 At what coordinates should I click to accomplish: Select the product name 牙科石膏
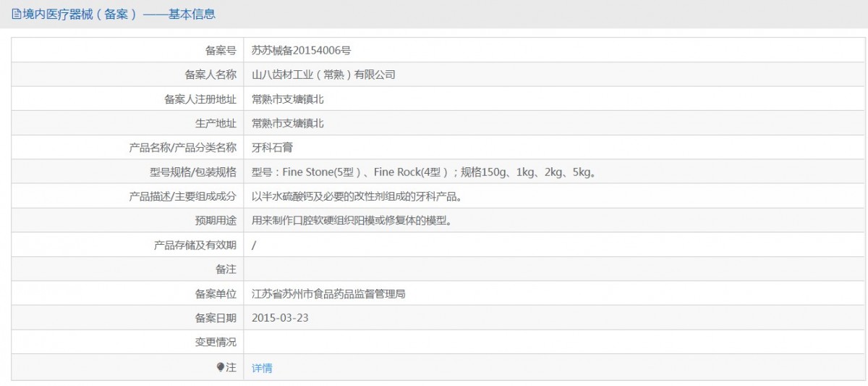[272, 148]
